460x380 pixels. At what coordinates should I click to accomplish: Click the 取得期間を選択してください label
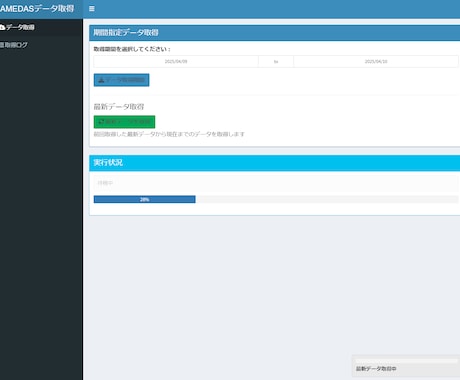tap(132, 49)
